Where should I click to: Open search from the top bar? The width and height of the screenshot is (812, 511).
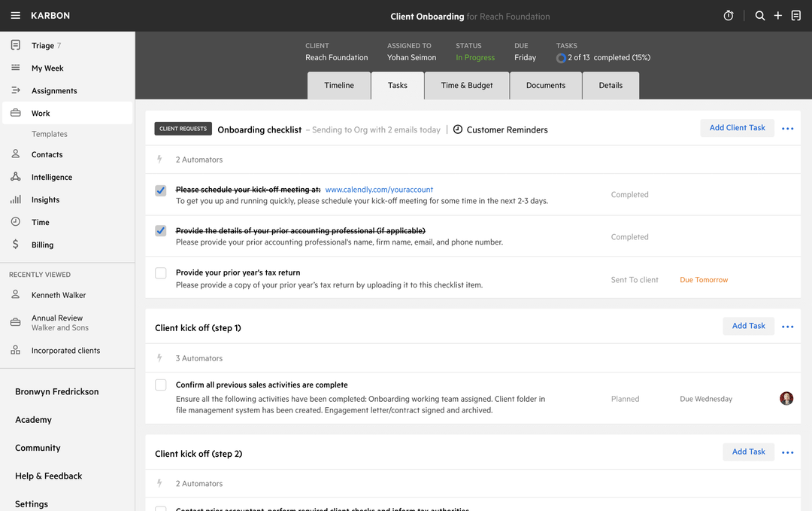(759, 15)
